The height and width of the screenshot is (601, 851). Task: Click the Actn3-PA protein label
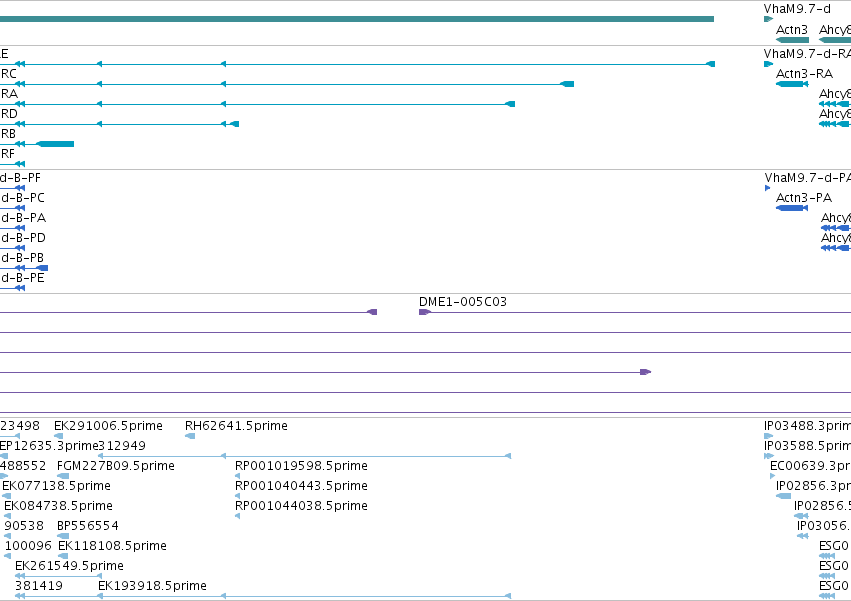804,198
